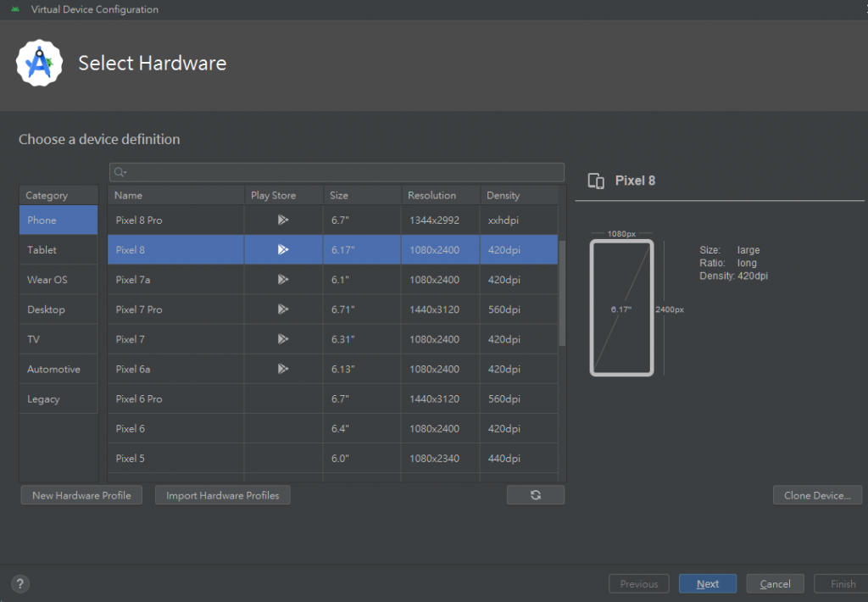Image resolution: width=868 pixels, height=602 pixels.
Task: Open help with the question mark icon
Action: click(20, 583)
